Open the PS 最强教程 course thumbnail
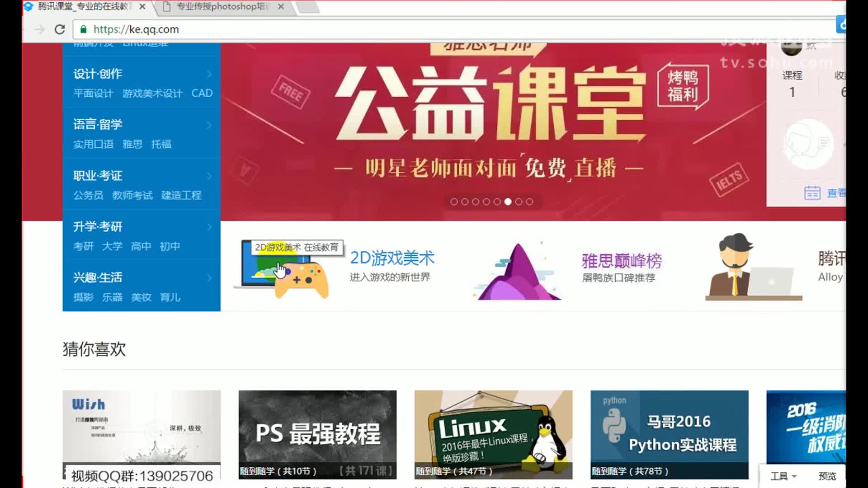 pos(317,435)
